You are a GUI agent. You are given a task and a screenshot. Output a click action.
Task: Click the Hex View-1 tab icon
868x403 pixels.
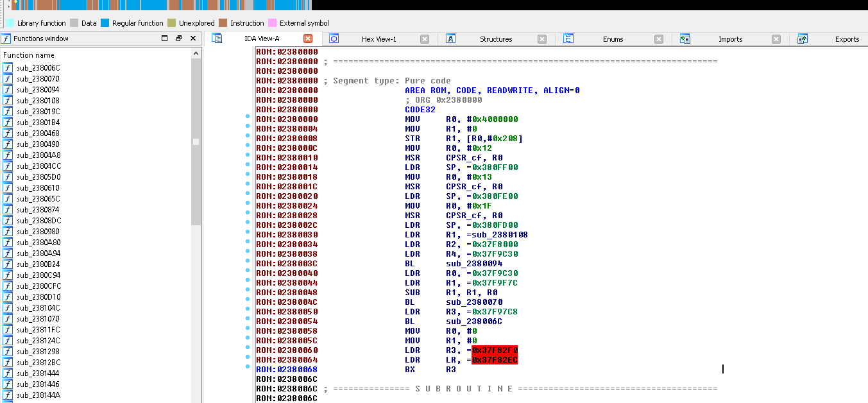(x=334, y=39)
